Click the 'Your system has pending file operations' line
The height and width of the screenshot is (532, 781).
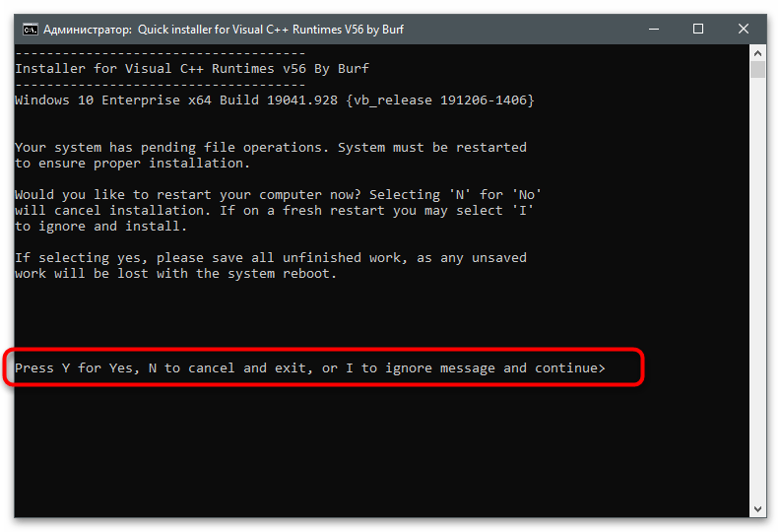pos(271,148)
